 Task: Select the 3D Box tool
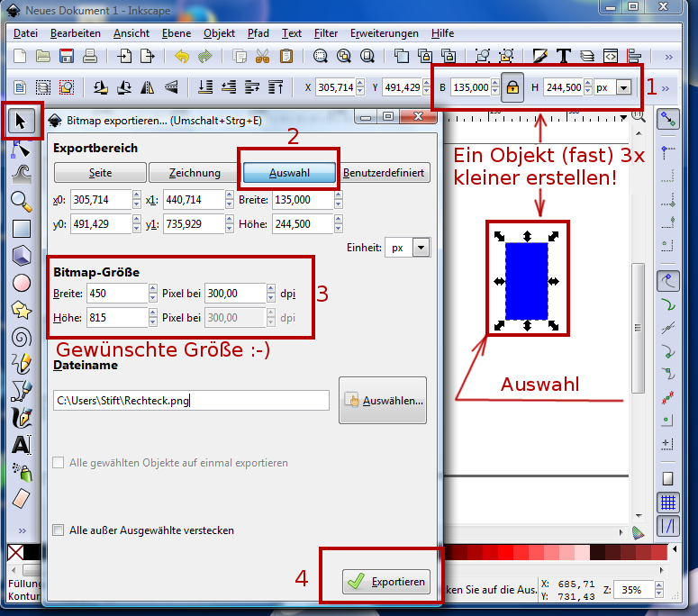(x=21, y=256)
